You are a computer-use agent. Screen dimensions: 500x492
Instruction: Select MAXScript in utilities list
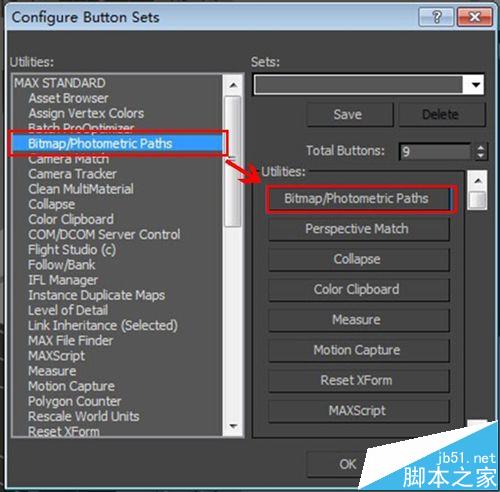[x=57, y=356]
